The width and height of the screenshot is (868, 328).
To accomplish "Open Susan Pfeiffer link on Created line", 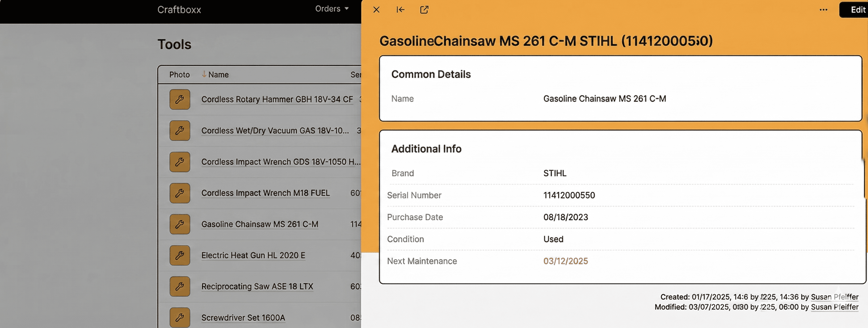I will (x=834, y=297).
